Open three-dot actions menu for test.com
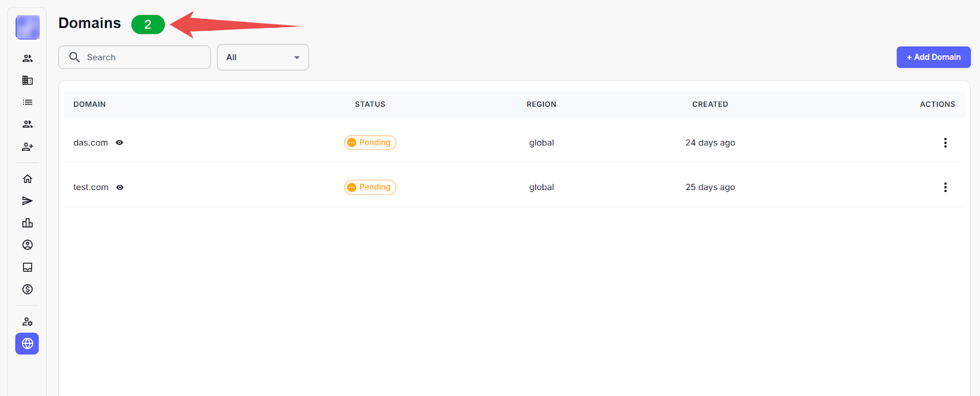 tap(945, 188)
